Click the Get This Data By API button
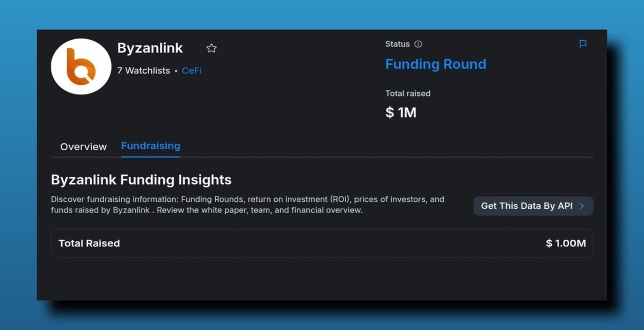644x330 pixels. tap(533, 206)
